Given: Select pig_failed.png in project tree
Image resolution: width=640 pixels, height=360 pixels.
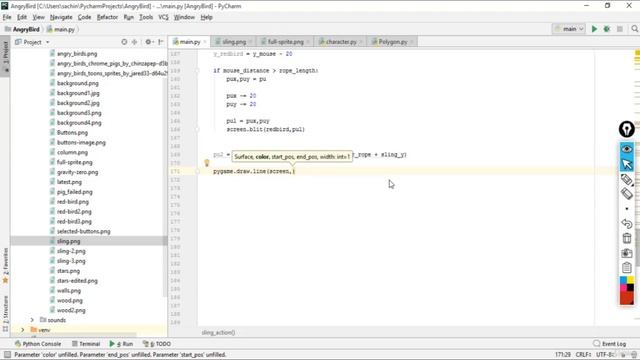Looking at the screenshot, I should (75, 192).
